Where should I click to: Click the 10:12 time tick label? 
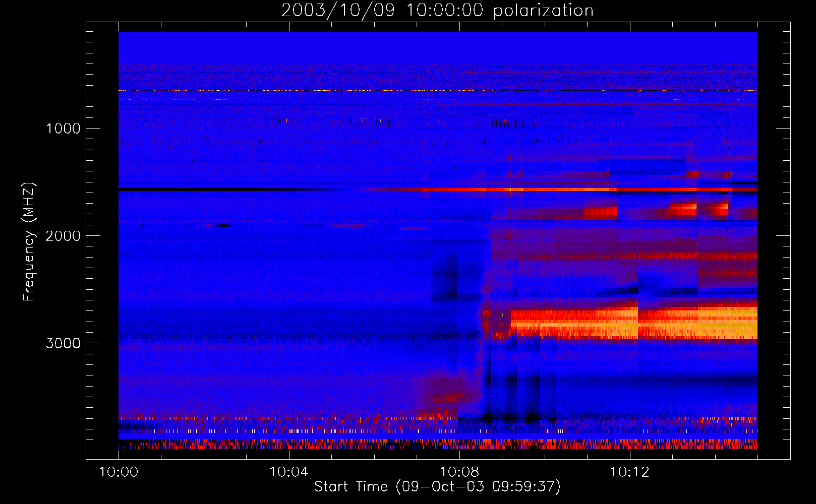tap(630, 472)
